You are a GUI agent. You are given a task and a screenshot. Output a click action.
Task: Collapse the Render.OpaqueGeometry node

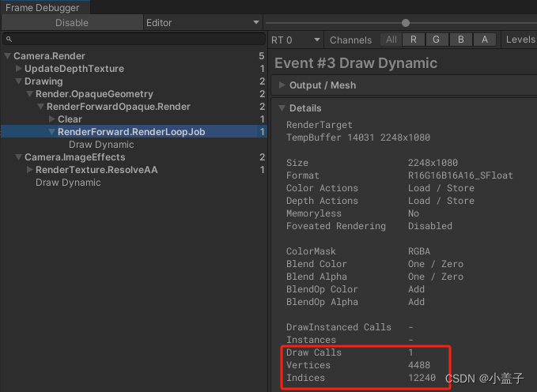point(30,94)
